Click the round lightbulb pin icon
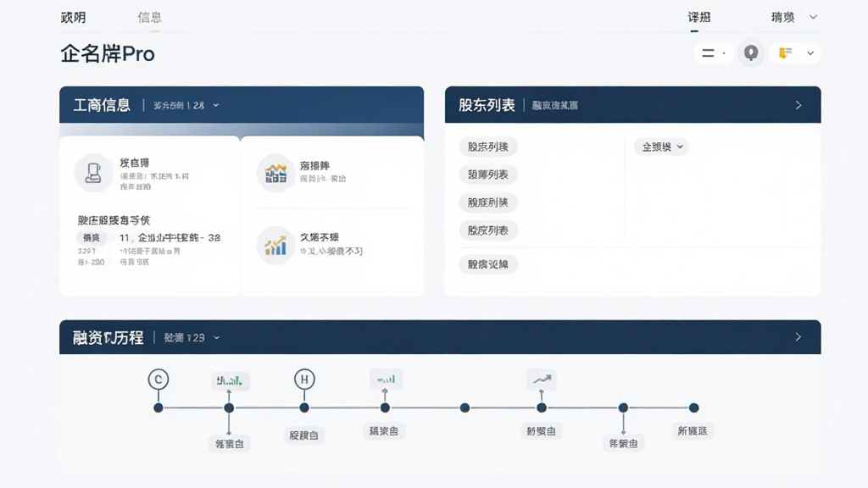 tap(751, 53)
